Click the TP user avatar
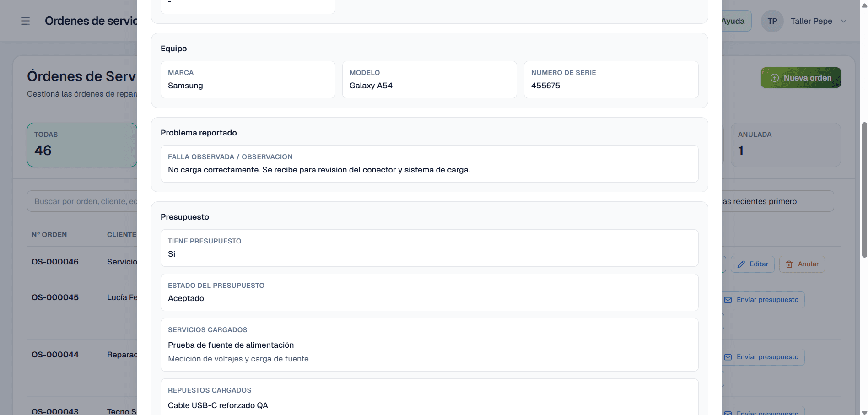 (772, 21)
